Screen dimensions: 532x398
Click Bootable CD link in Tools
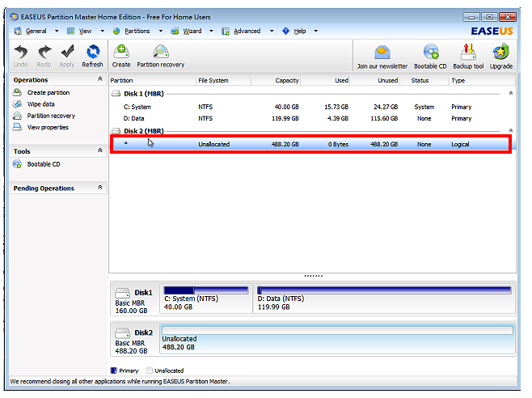[x=44, y=164]
